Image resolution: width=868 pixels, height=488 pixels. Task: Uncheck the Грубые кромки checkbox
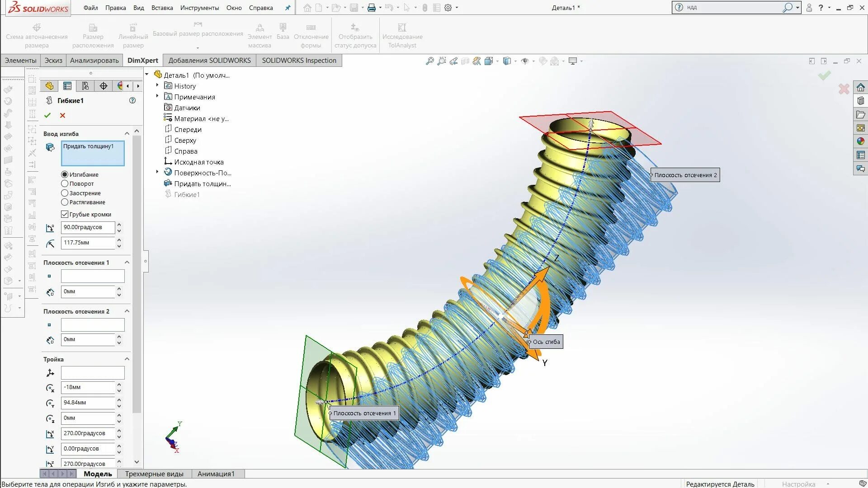pyautogui.click(x=65, y=214)
